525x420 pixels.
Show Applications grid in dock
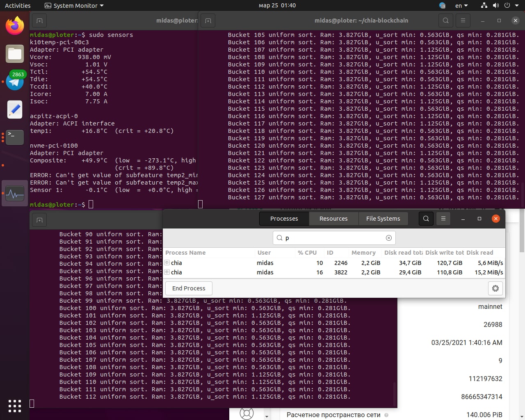[15, 406]
